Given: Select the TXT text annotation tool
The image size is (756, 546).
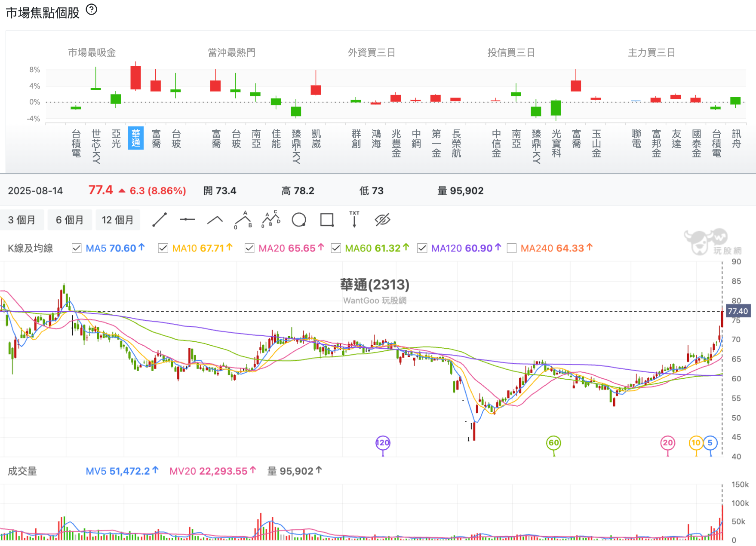Looking at the screenshot, I should (354, 219).
